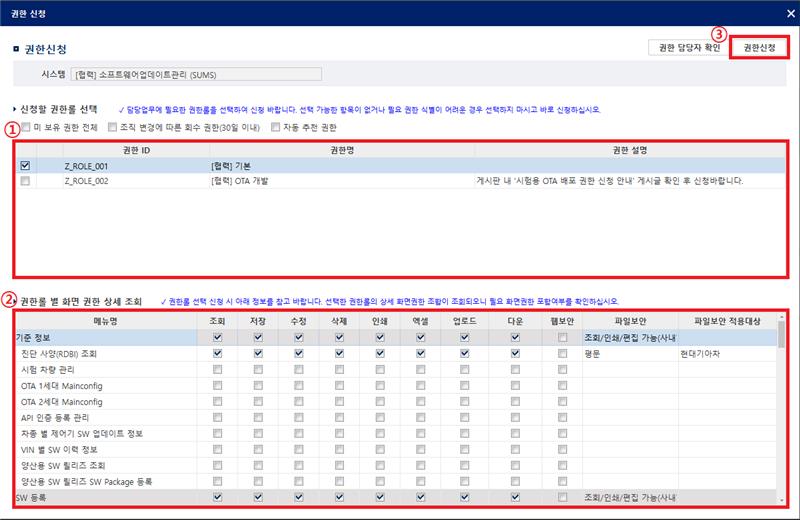Check the 자동 추천 권한 checkbox
This screenshot has height=520, width=800.
[x=276, y=127]
